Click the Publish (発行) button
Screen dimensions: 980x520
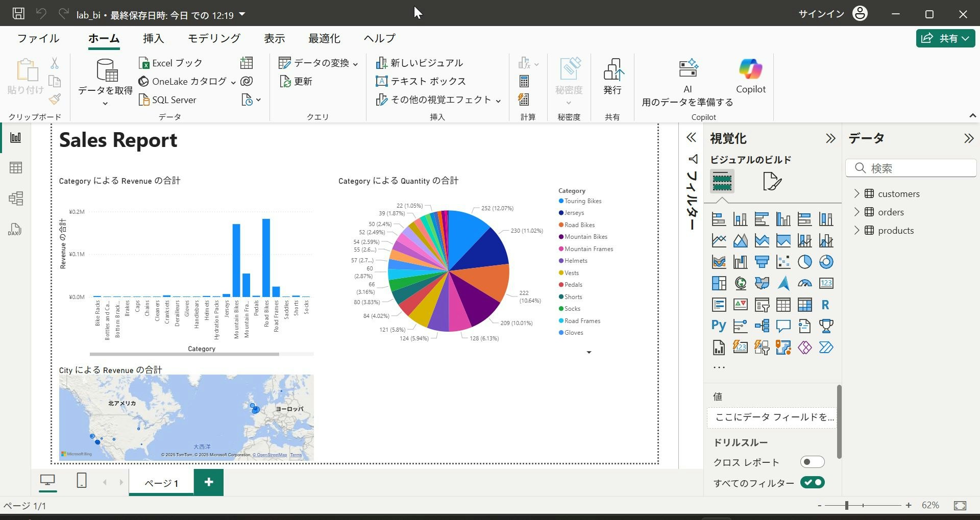click(x=612, y=77)
